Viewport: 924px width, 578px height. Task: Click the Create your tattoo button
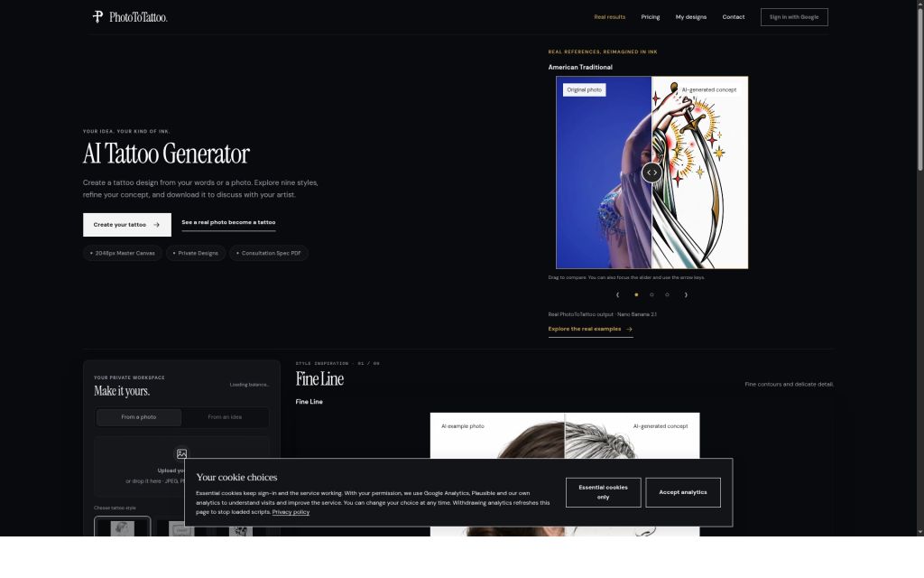point(126,225)
